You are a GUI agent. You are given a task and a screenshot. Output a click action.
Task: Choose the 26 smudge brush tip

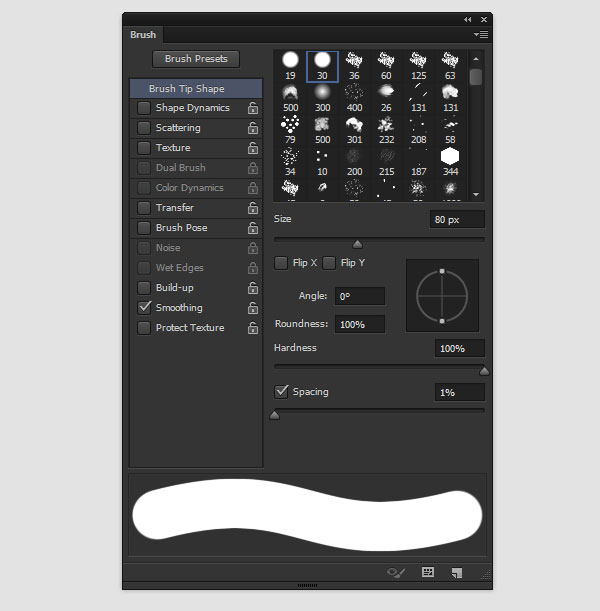386,98
